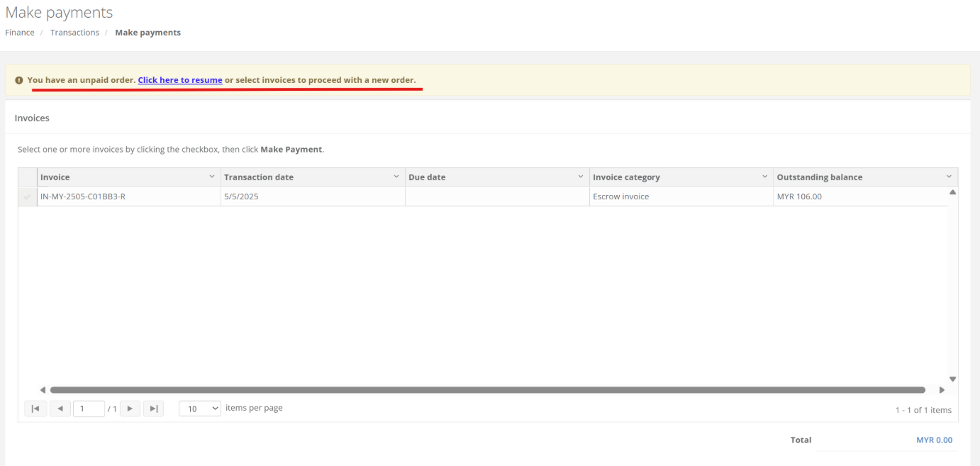The height and width of the screenshot is (466, 980).
Task: Open Invoice column filter menu
Action: point(211,177)
